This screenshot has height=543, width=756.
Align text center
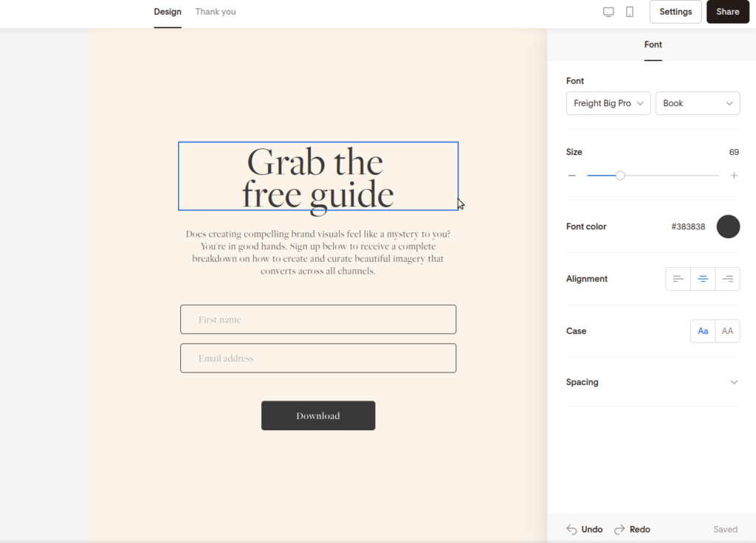[x=703, y=279]
